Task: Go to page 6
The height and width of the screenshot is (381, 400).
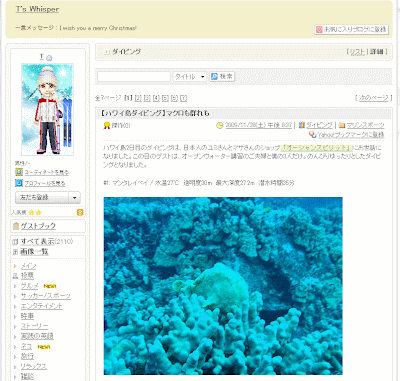Action: point(174,98)
